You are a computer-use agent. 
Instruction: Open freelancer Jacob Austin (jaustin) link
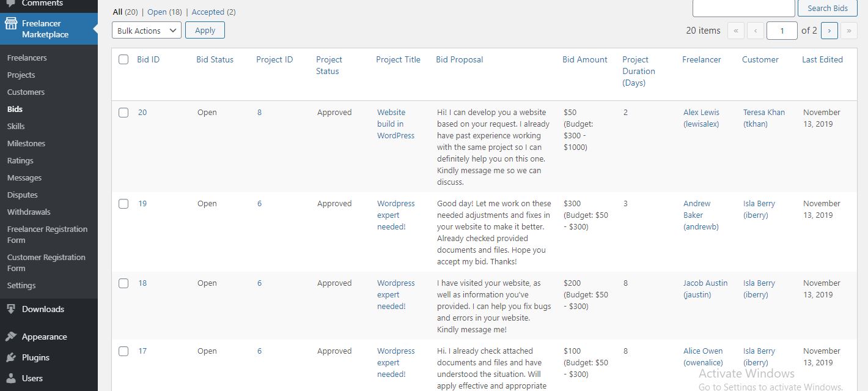pos(705,289)
